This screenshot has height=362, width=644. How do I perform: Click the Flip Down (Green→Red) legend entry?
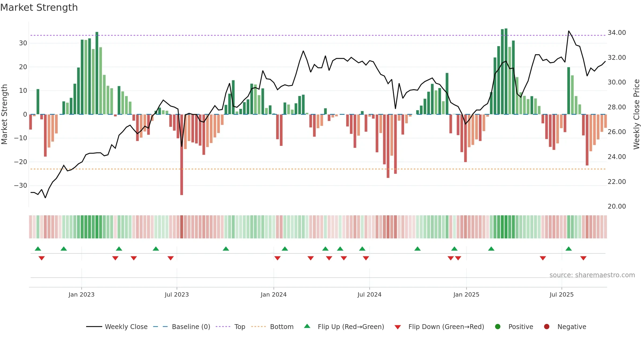[x=439, y=327]
